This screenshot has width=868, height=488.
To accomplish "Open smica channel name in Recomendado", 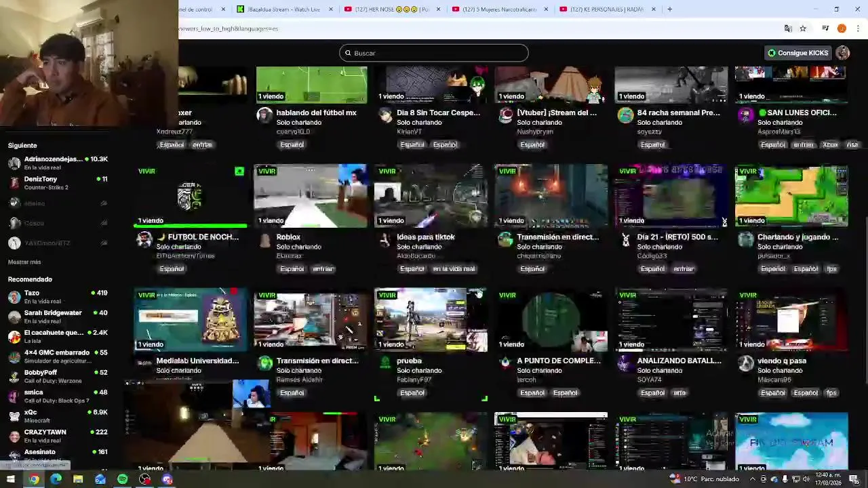I will (33, 392).
